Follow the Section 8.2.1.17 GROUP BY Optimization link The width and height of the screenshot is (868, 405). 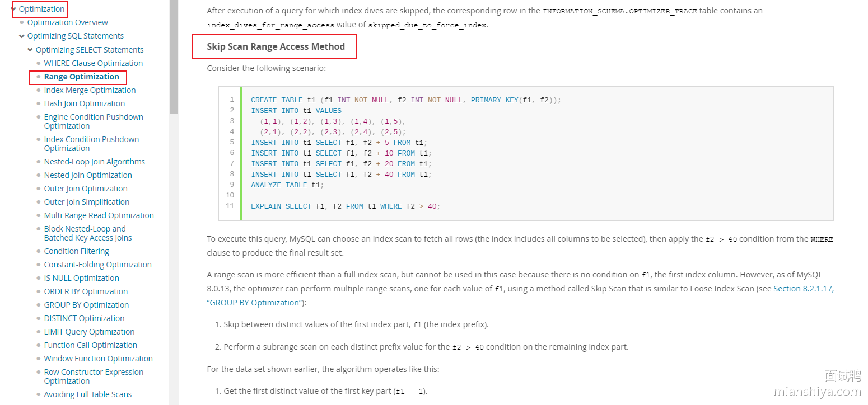(x=803, y=289)
